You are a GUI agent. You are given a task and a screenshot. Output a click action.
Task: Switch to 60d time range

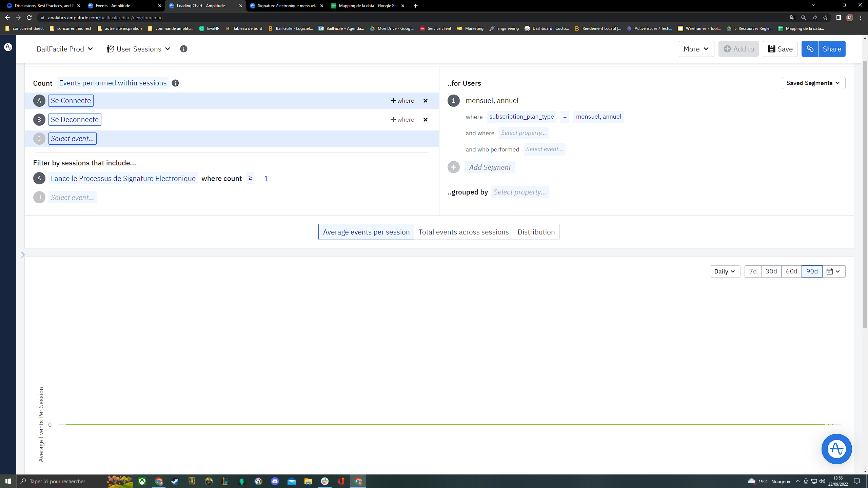tap(791, 271)
